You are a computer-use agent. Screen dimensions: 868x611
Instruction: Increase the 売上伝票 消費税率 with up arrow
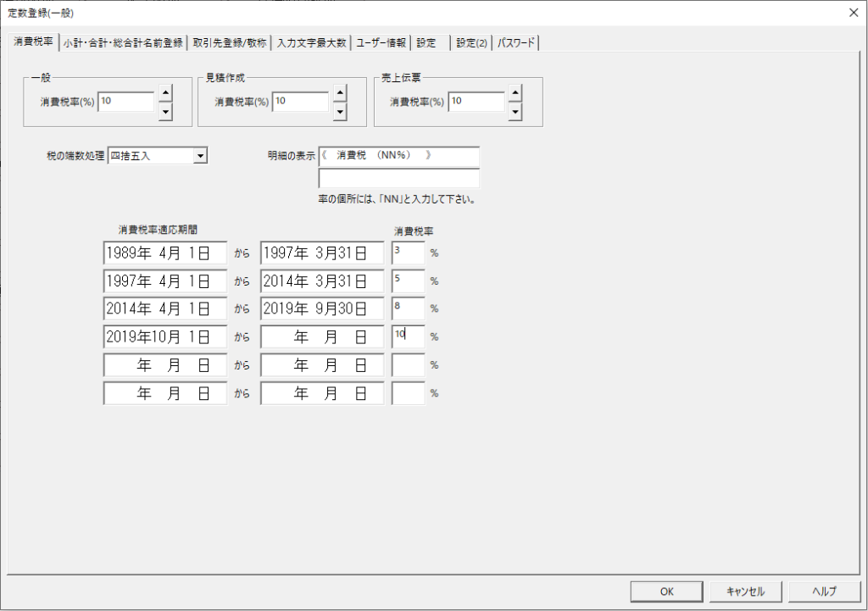[515, 93]
